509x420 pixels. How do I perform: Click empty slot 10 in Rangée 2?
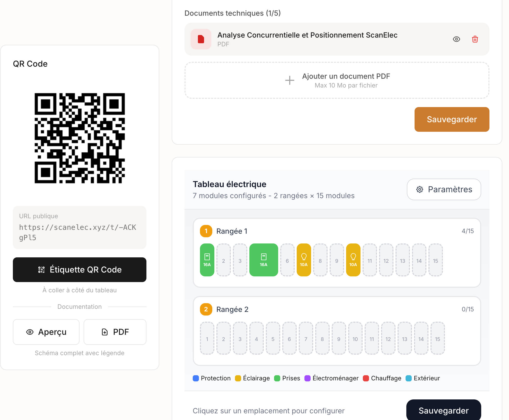pos(355,338)
